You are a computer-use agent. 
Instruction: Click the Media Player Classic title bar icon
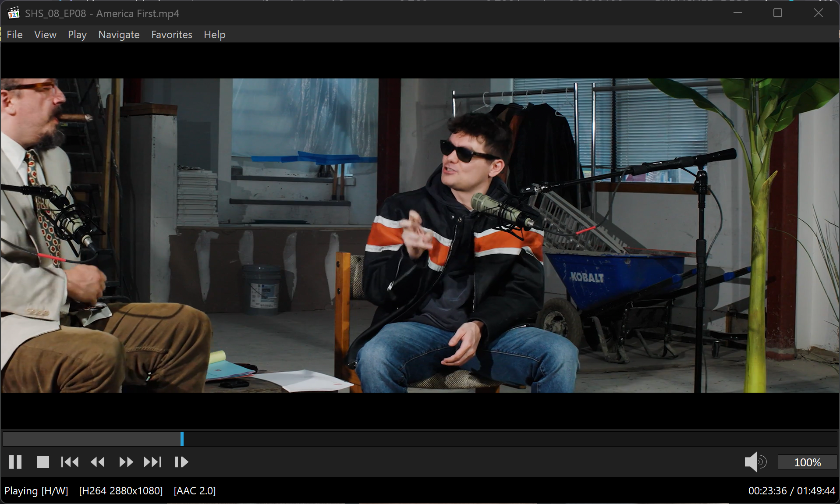tap(14, 13)
